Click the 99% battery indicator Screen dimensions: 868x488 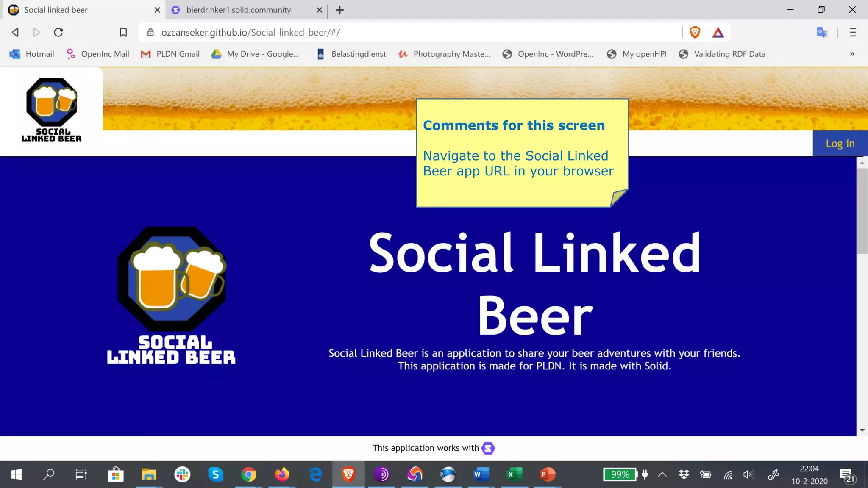[x=620, y=474]
